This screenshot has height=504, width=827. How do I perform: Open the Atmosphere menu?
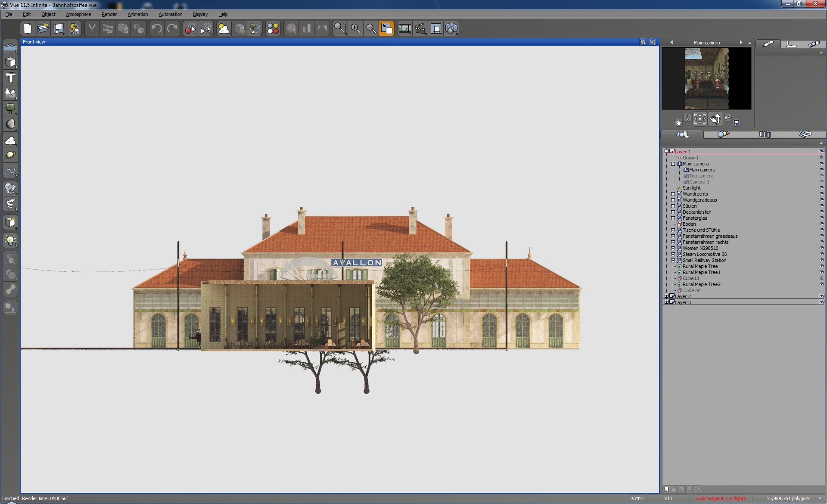pyautogui.click(x=78, y=14)
